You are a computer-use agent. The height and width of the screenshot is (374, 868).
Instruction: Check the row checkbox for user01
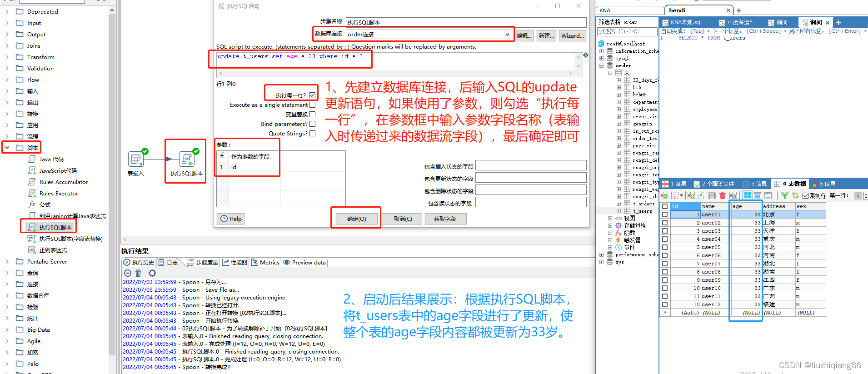point(665,214)
